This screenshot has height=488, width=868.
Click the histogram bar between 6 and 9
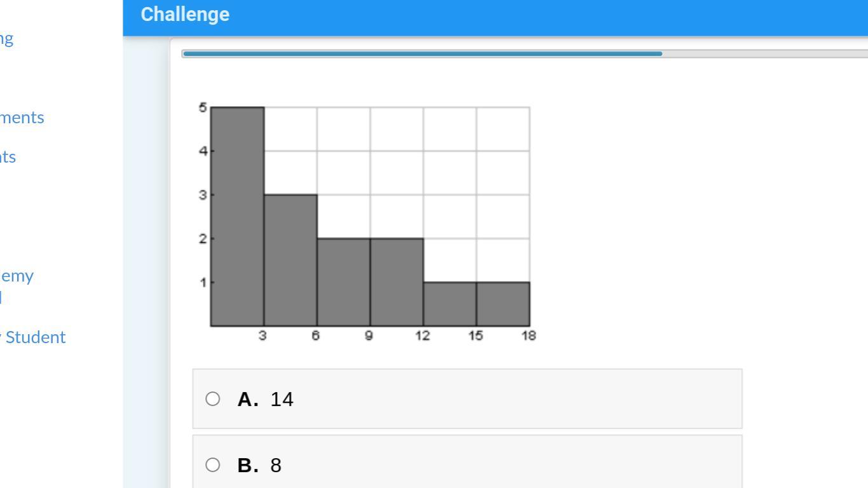344,282
